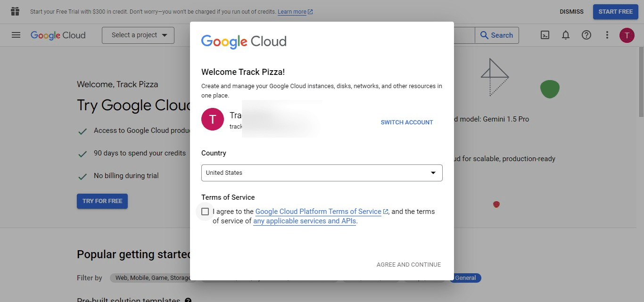The width and height of the screenshot is (644, 302).
Task: Dismiss the free trial banner
Action: point(571,12)
